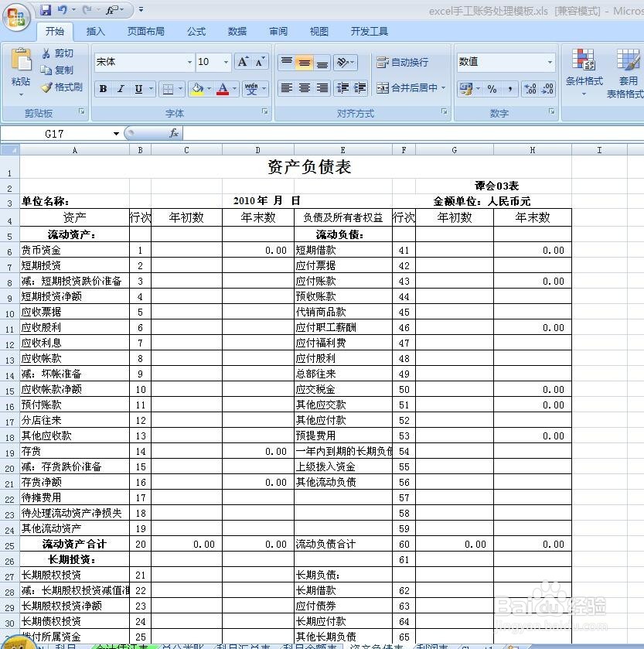Toggle Merge and Center (合并后居中)
644x649 pixels.
407,89
